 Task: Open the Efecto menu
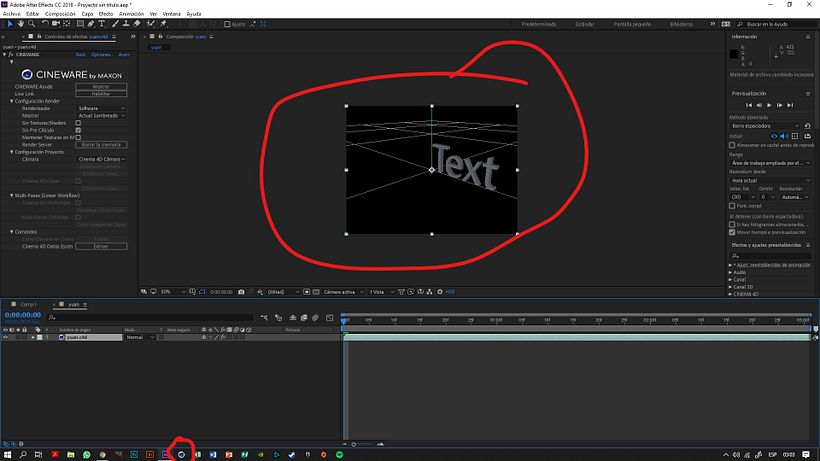point(106,14)
